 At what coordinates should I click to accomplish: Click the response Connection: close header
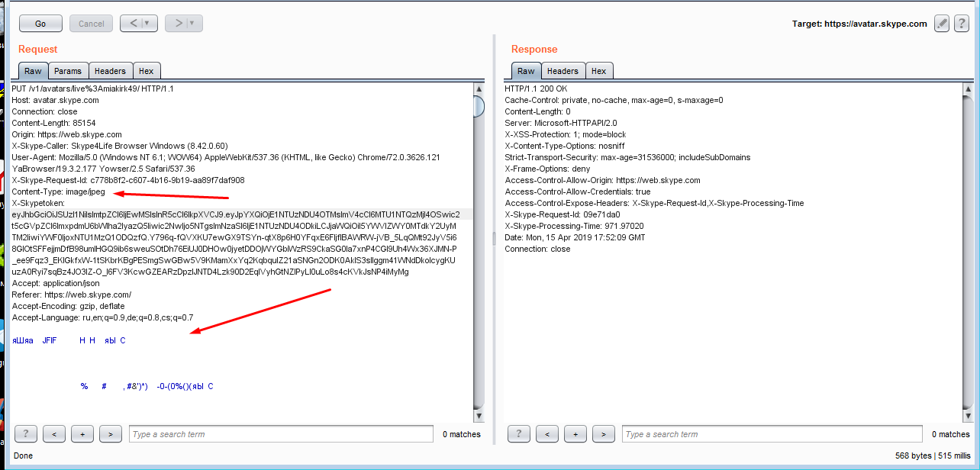tap(537, 249)
